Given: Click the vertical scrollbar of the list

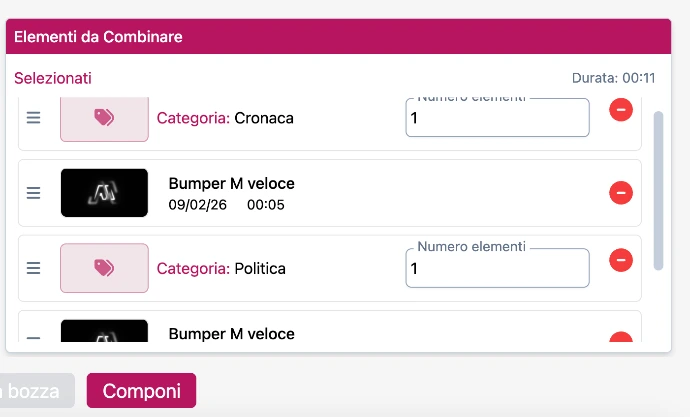Looking at the screenshot, I should 658,190.
